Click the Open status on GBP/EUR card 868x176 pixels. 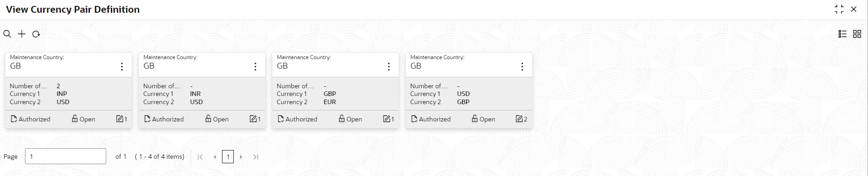tap(350, 119)
